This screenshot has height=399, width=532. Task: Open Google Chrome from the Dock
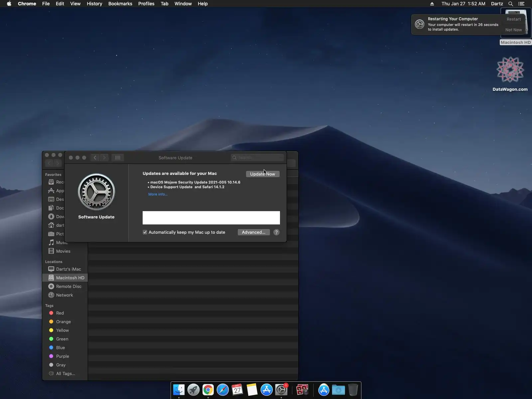tap(208, 390)
